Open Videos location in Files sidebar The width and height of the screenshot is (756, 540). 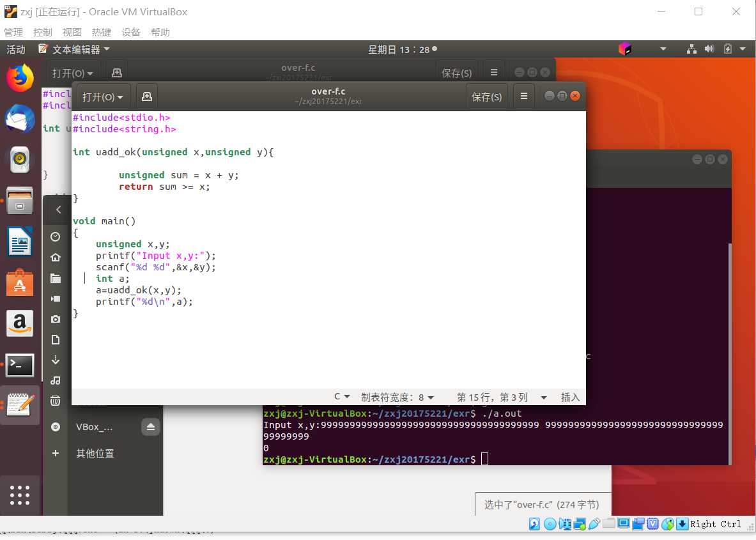click(56, 299)
